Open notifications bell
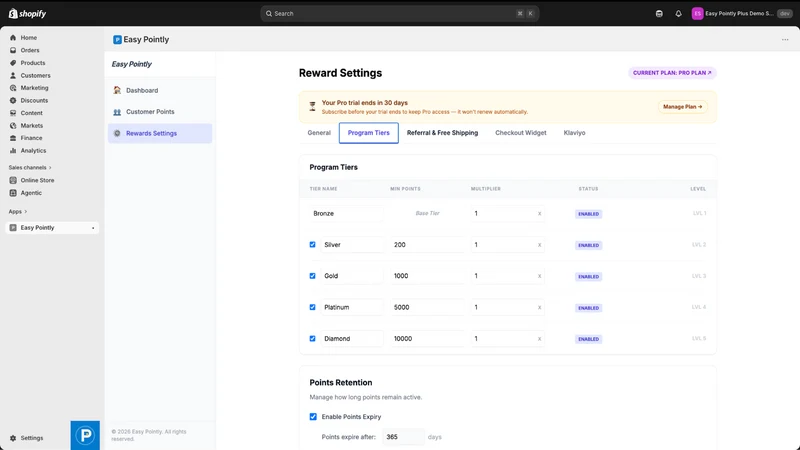The height and width of the screenshot is (450, 800). click(x=678, y=14)
